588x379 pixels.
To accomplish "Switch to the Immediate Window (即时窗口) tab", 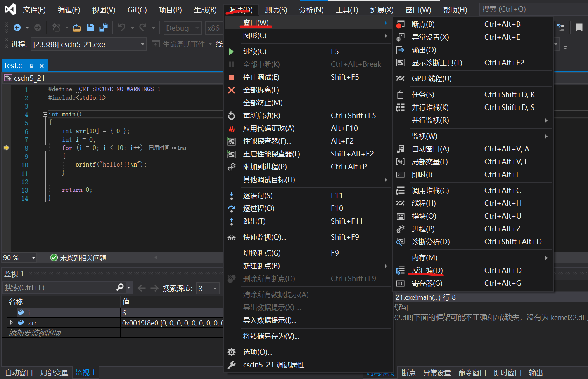I will click(507, 372).
